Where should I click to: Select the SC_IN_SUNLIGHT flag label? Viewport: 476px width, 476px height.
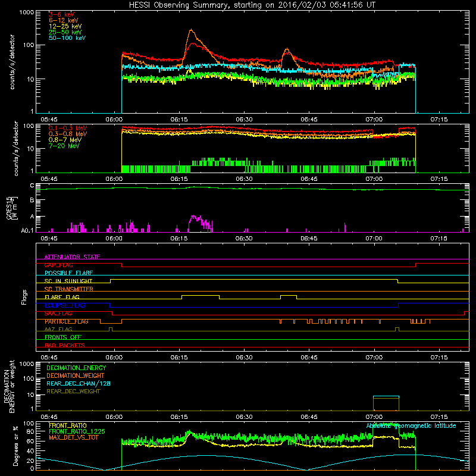tap(68, 281)
